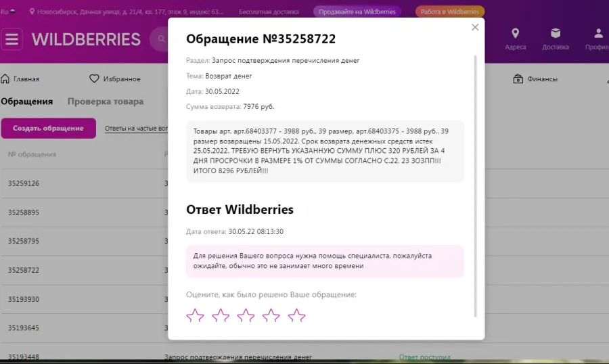
Task: Click the Тема value Возврат денег
Action: tap(229, 76)
